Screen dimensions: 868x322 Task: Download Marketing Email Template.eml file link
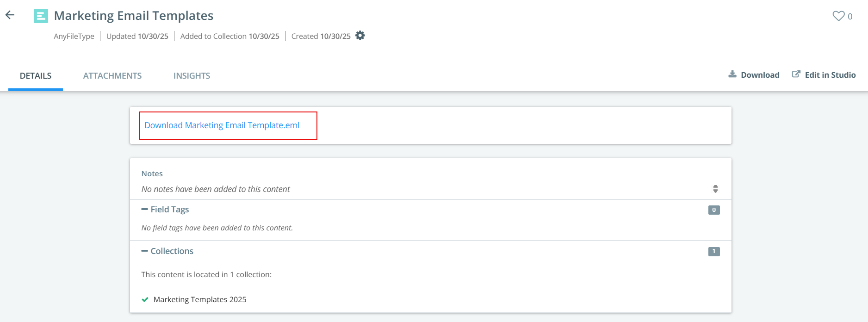tap(222, 125)
